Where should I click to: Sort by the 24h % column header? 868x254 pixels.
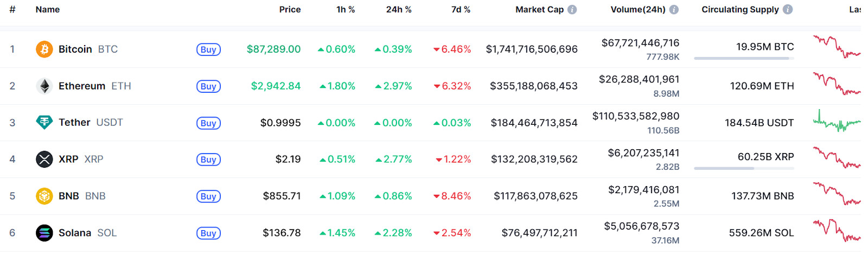point(399,10)
